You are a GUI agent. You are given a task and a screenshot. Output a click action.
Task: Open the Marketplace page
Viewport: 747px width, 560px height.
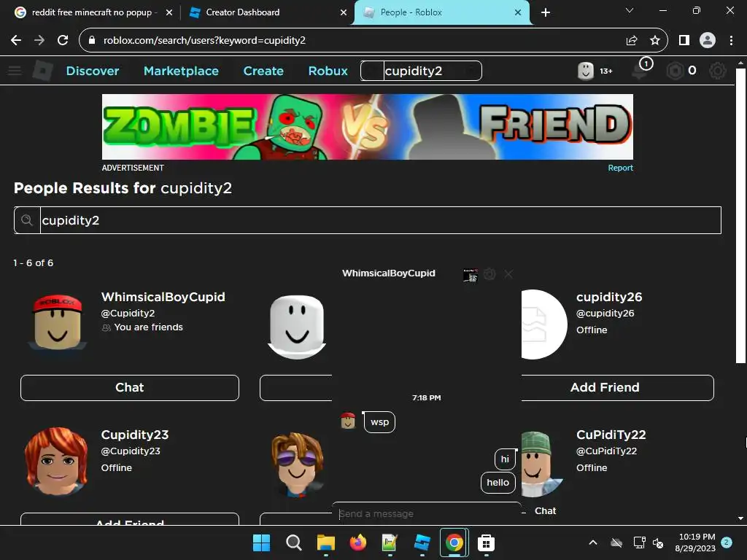(181, 71)
